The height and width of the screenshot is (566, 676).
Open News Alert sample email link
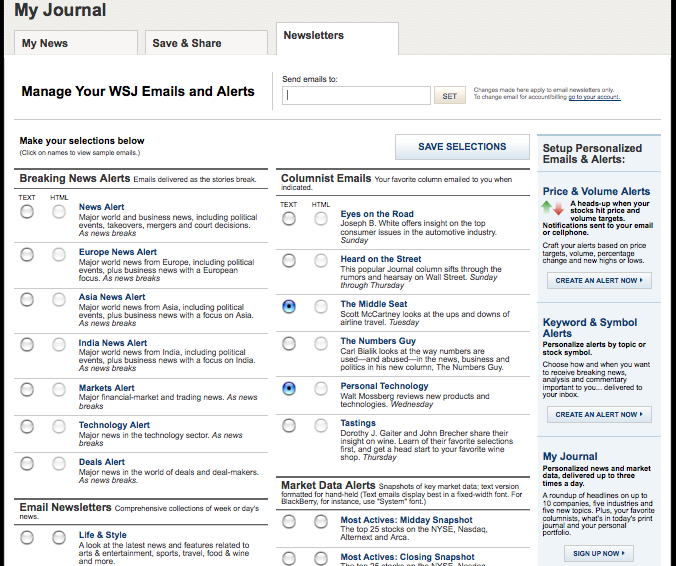(101, 207)
